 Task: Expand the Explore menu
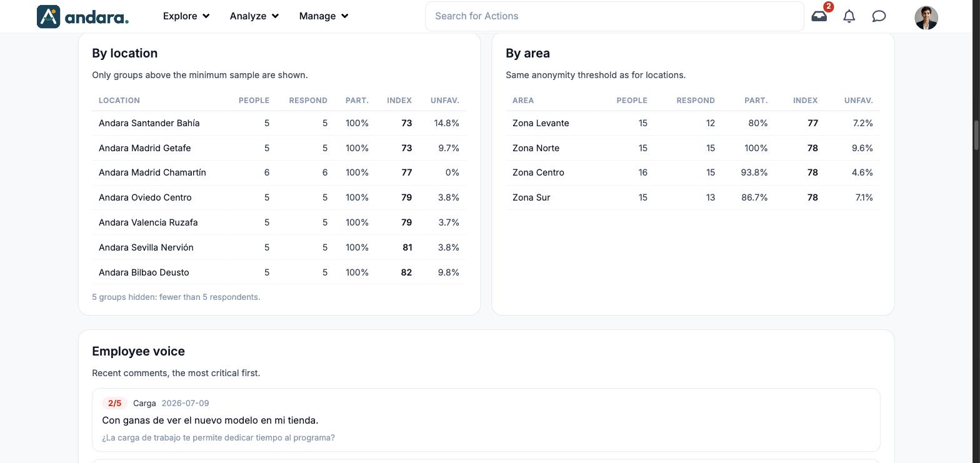pyautogui.click(x=186, y=16)
